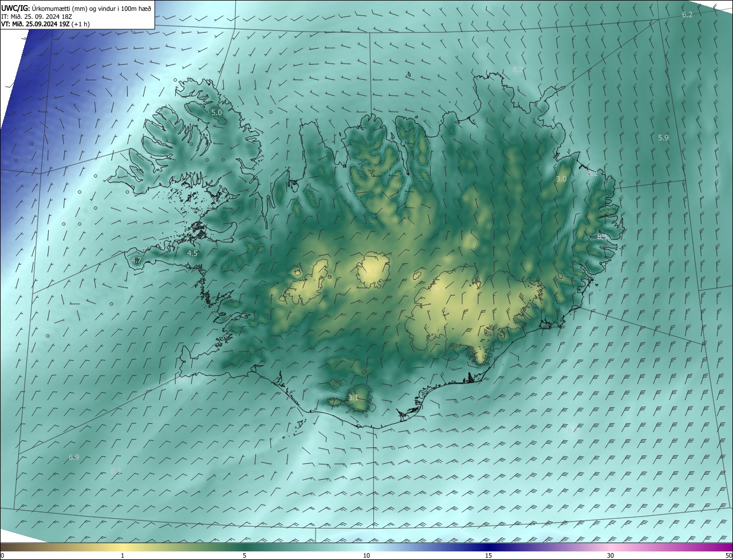The width and height of the screenshot is (733, 560).
Task: Select the 'VT: Mið. 25.09.2024 19Z (+1 h)' line
Action: (46, 24)
